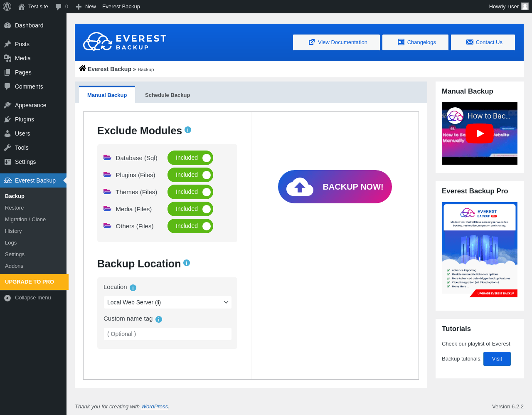Select the Backup submenu item
The width and height of the screenshot is (532, 415).
click(33, 196)
